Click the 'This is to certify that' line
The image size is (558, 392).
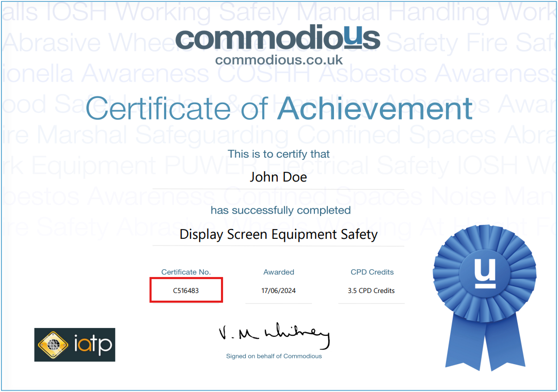click(279, 154)
